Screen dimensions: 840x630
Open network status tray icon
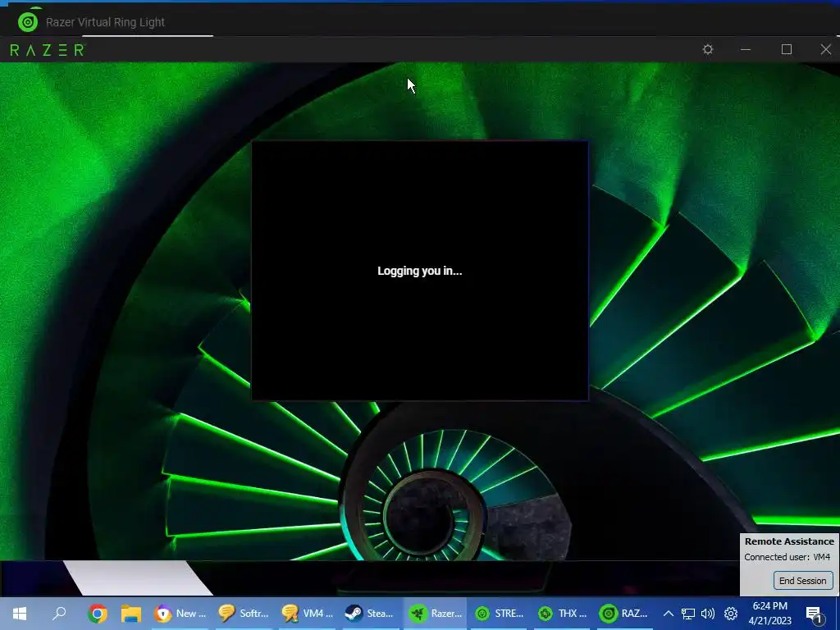pyautogui.click(x=688, y=614)
